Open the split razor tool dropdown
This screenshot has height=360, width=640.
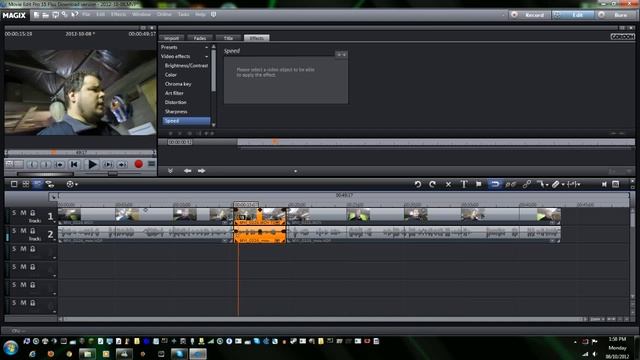(558, 184)
